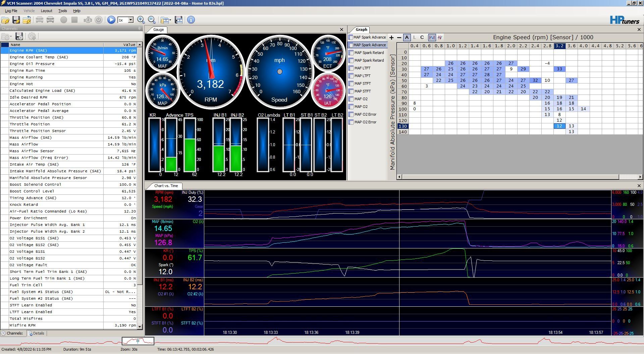This screenshot has height=354, width=644.
Task: Open the channels folder dropdown in Channels panel
Action: [6, 37]
